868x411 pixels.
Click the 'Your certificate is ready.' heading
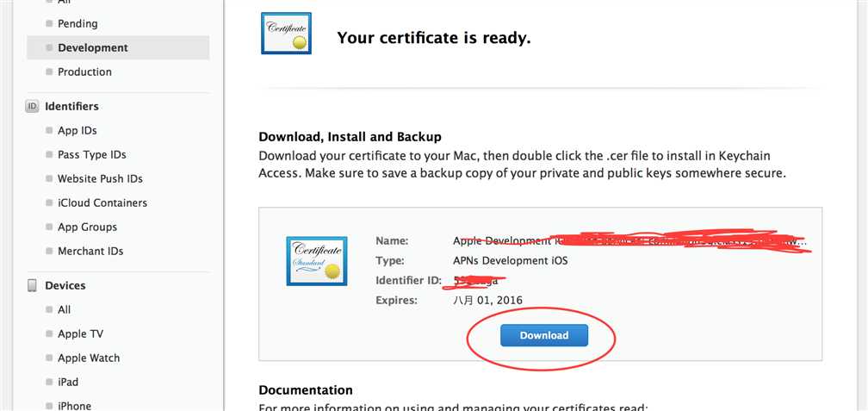click(x=434, y=38)
